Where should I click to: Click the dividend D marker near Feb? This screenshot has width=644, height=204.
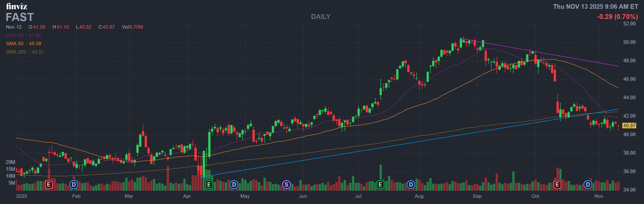point(74,185)
